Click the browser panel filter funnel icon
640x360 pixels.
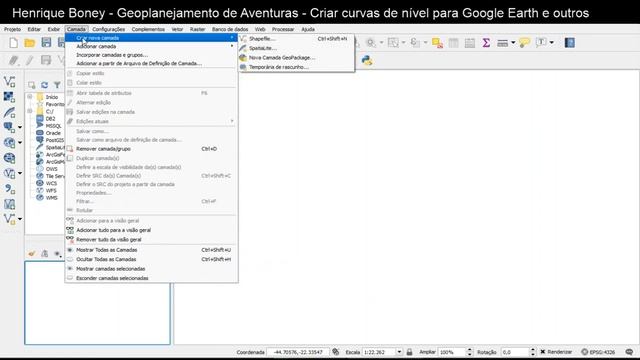click(x=57, y=85)
